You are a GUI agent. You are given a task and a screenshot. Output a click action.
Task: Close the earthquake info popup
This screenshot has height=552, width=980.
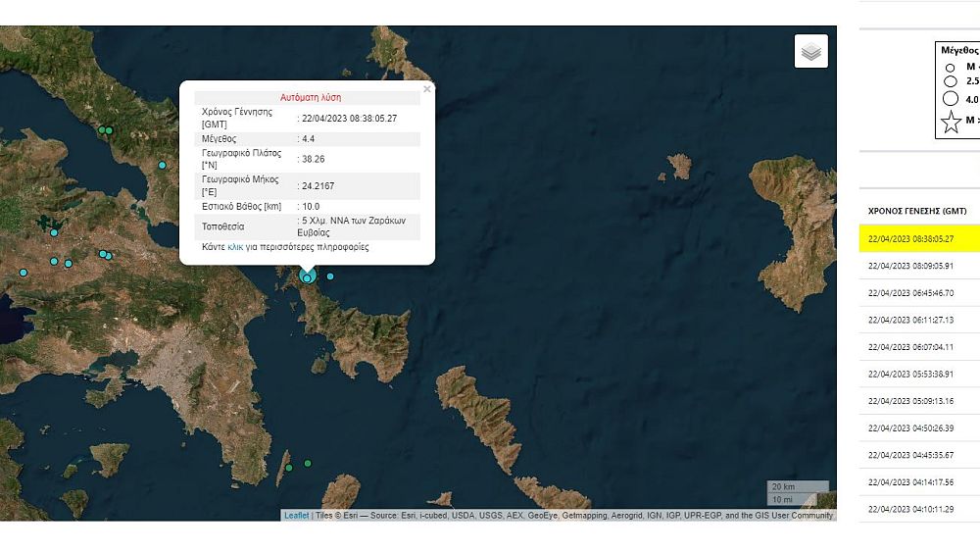pyautogui.click(x=426, y=89)
